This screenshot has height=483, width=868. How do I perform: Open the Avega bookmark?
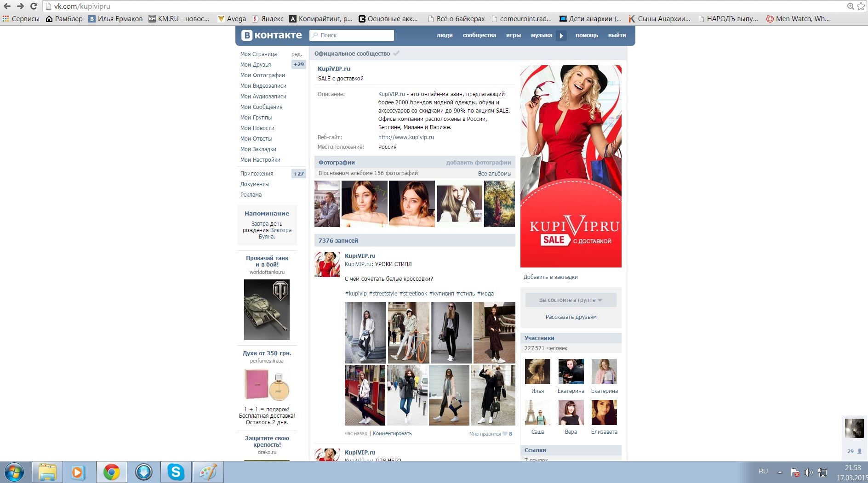pos(232,19)
